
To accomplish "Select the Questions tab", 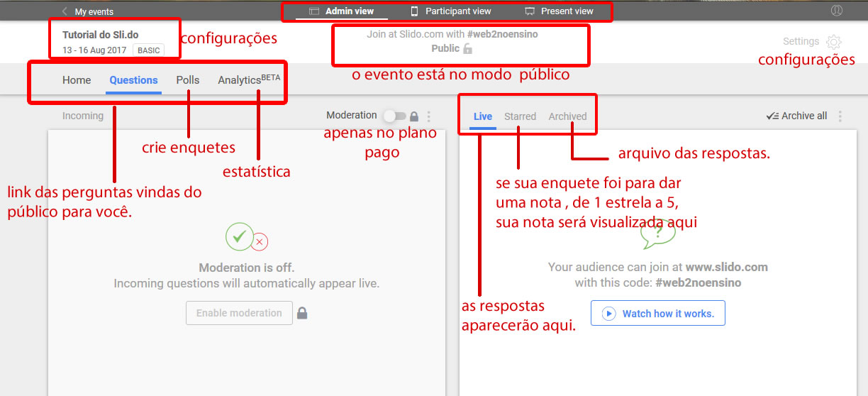I will (x=133, y=80).
